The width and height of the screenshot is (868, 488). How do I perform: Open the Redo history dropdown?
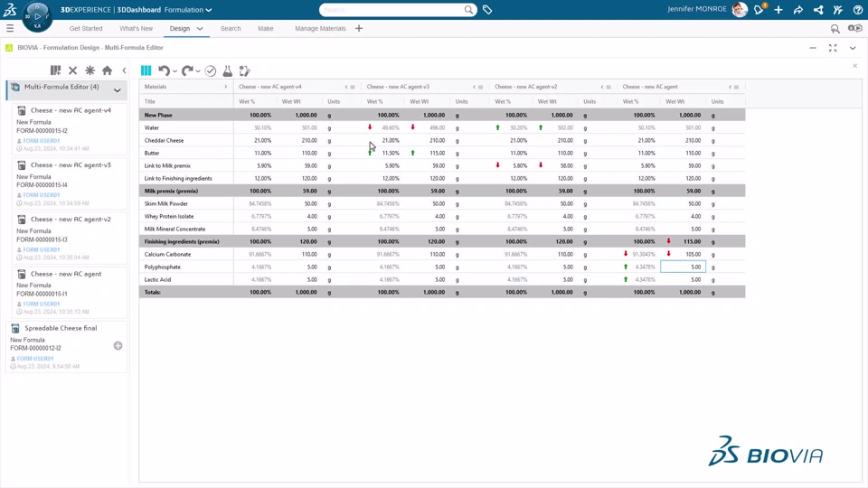(x=198, y=71)
